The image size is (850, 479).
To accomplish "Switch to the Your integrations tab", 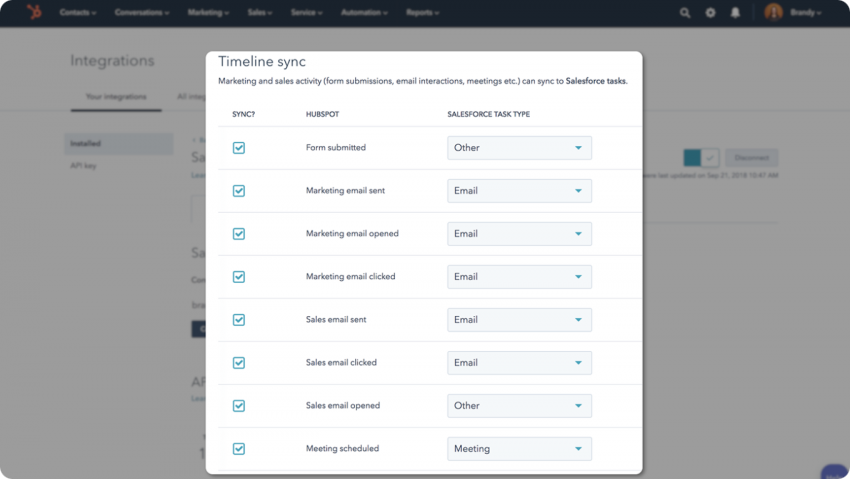I will pyautogui.click(x=116, y=97).
